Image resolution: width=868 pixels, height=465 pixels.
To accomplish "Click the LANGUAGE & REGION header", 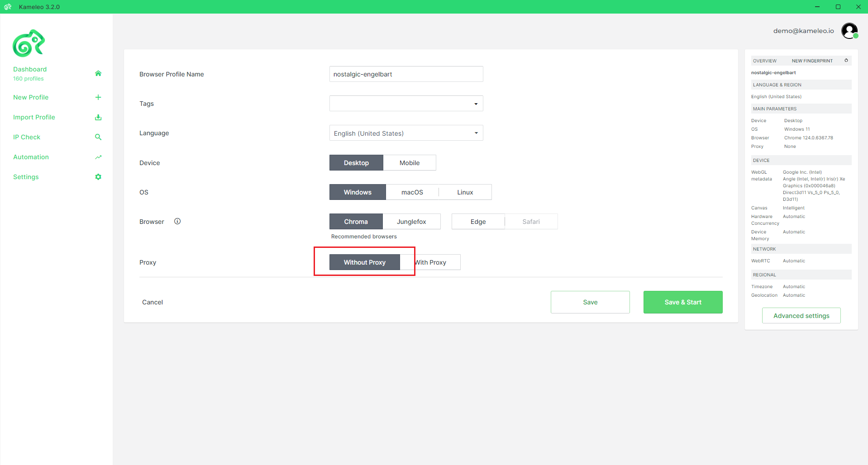I will coord(801,85).
